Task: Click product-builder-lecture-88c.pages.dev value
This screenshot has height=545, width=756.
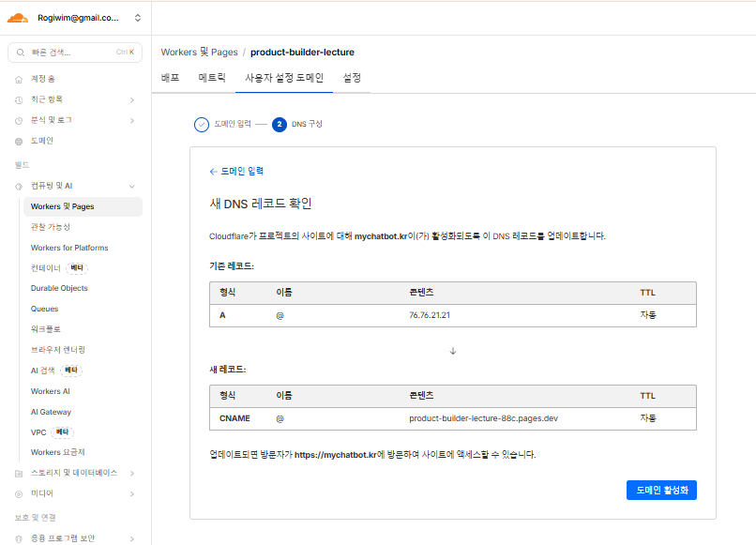Action: 484,418
